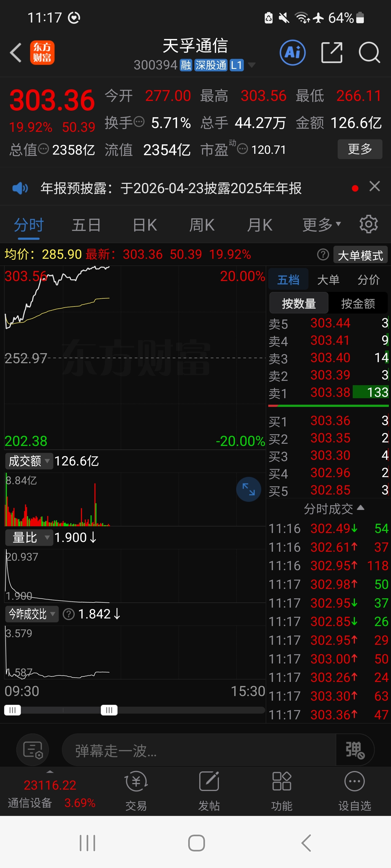Tap the back arrow in the header
This screenshot has height=868, width=391.
point(16,53)
